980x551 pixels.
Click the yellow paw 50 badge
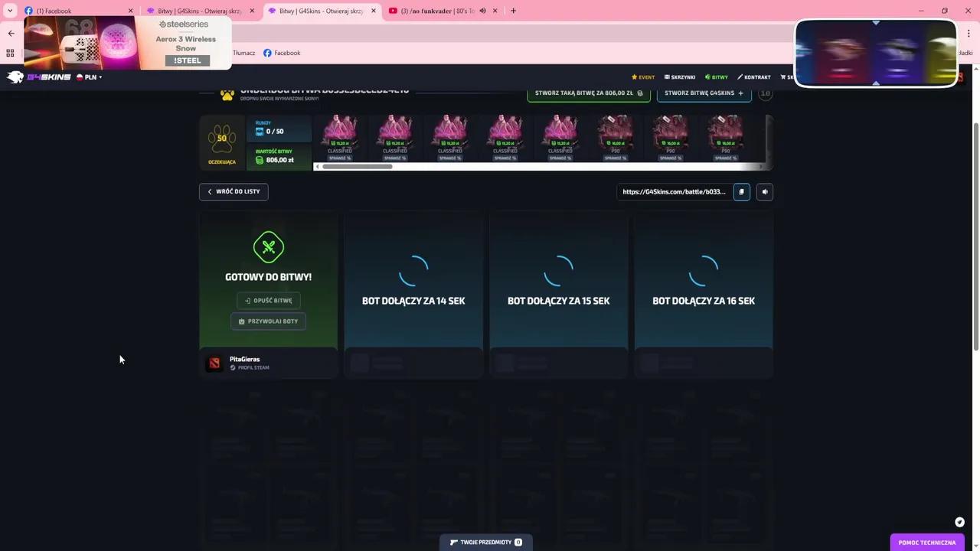click(x=222, y=139)
